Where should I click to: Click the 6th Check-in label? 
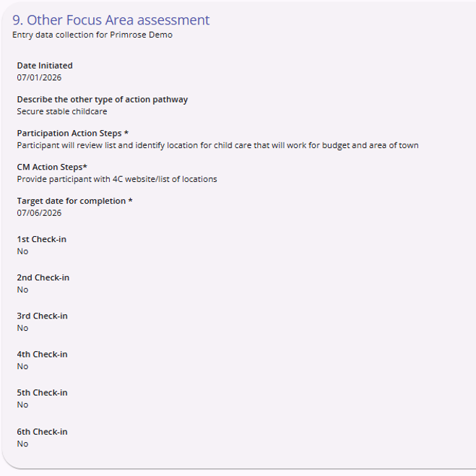click(x=42, y=432)
